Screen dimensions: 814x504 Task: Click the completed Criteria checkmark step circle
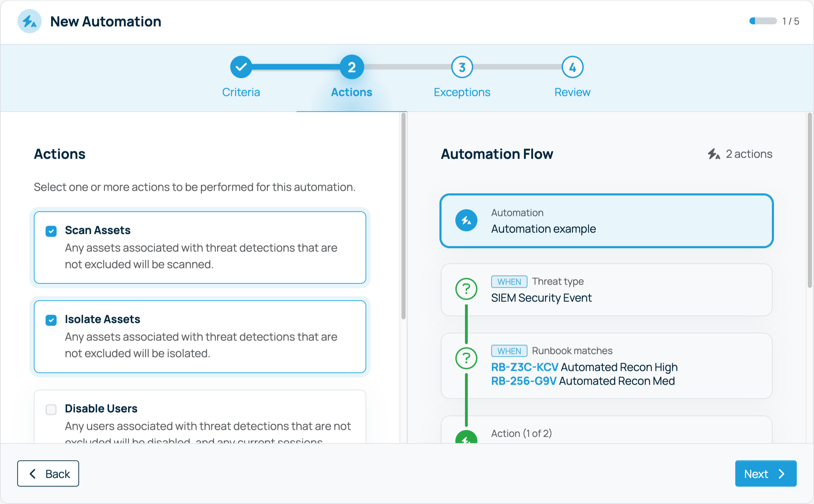coord(241,67)
